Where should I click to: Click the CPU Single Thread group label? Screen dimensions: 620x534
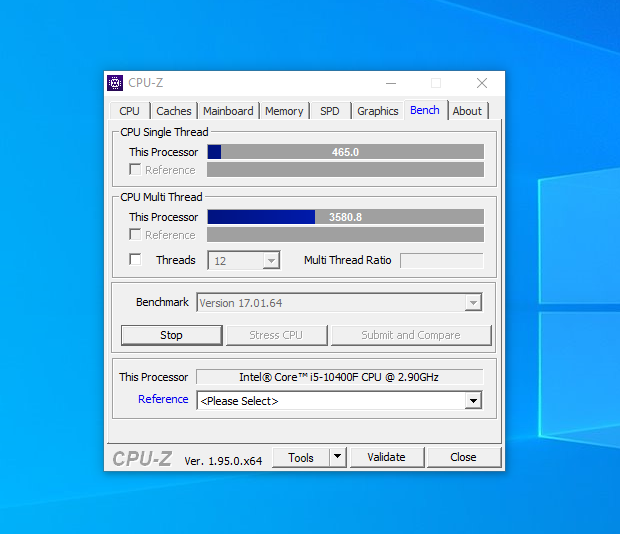pyautogui.click(x=164, y=132)
